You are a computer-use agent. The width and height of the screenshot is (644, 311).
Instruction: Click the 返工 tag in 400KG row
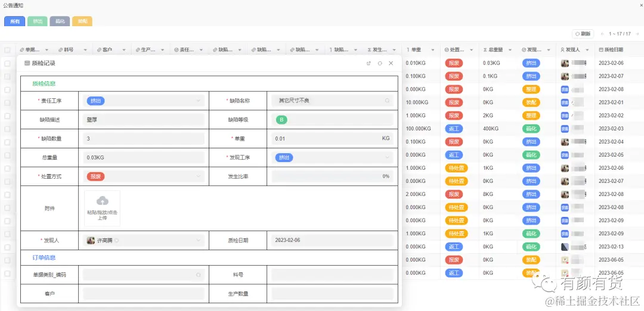(x=454, y=129)
